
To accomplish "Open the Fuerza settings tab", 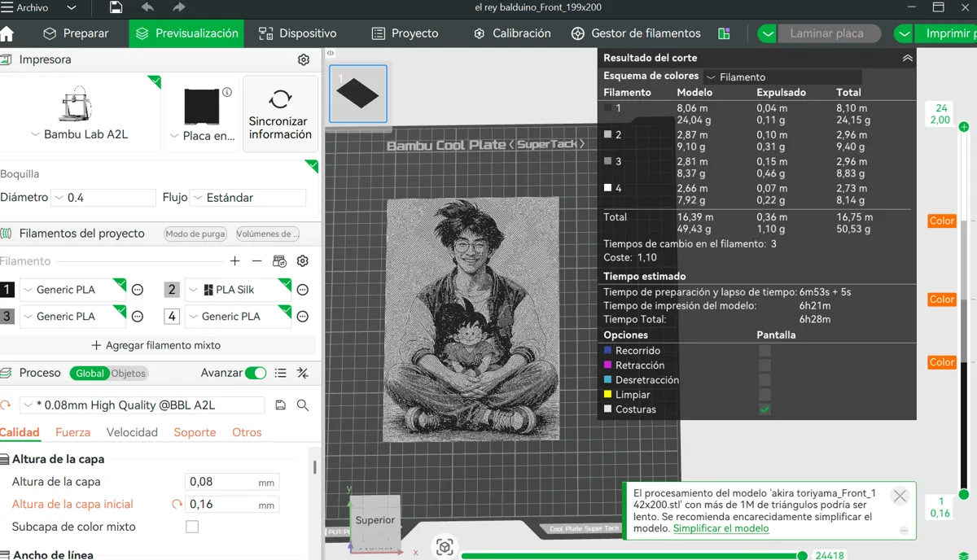I will tap(72, 432).
